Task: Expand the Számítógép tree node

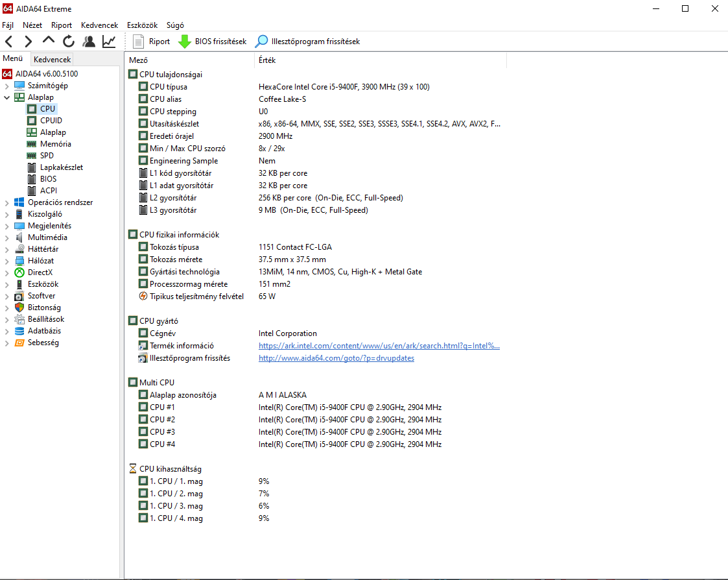Action: (6, 86)
